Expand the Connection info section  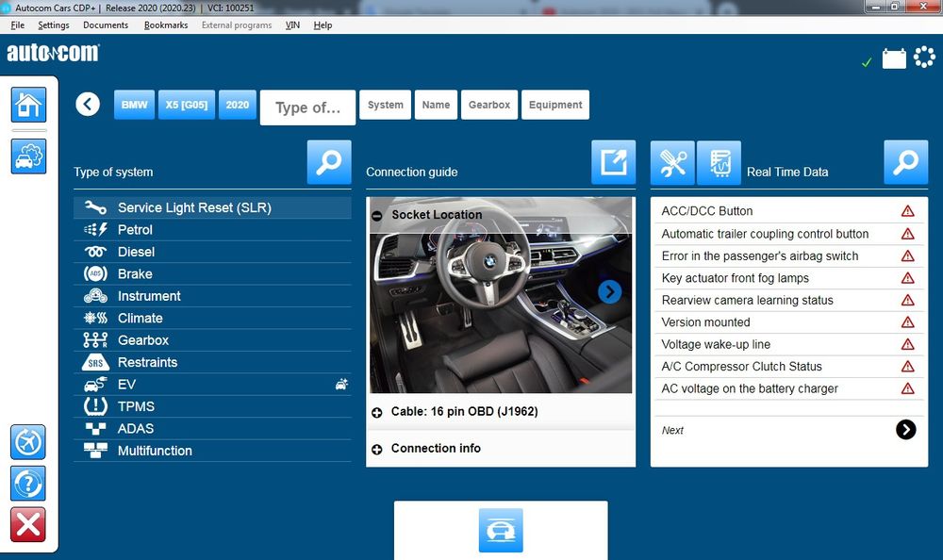(377, 450)
